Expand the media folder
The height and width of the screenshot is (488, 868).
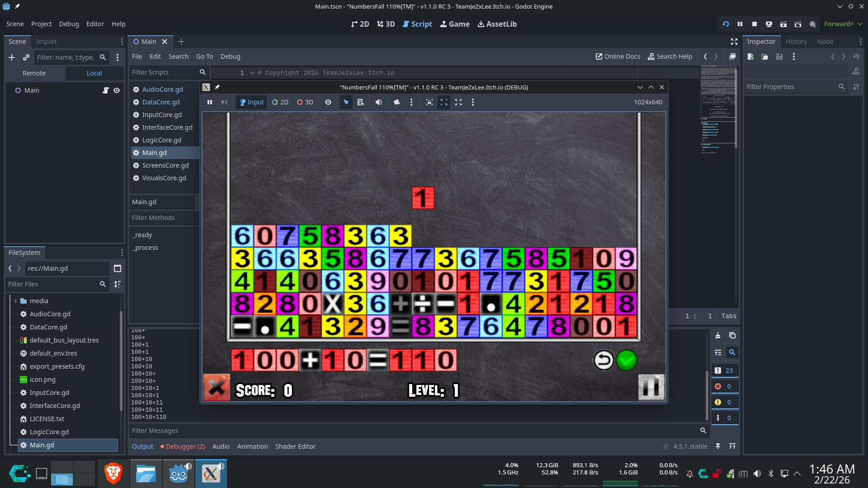(x=15, y=301)
